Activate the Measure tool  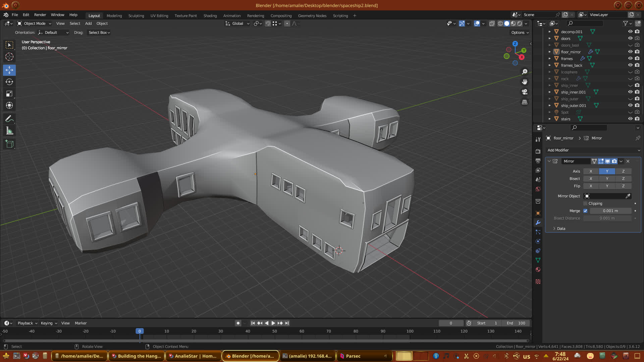pos(9,131)
